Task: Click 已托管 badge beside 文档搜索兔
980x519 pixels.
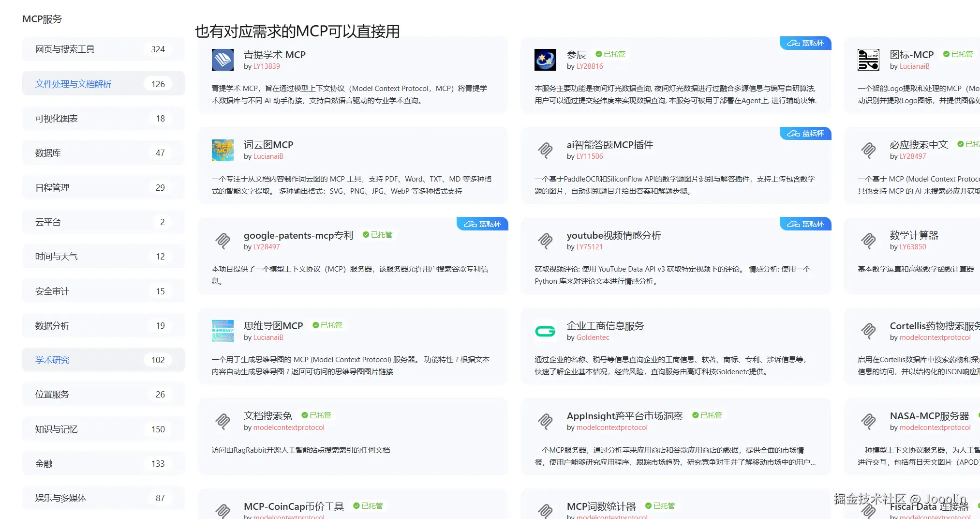Action: pos(316,415)
